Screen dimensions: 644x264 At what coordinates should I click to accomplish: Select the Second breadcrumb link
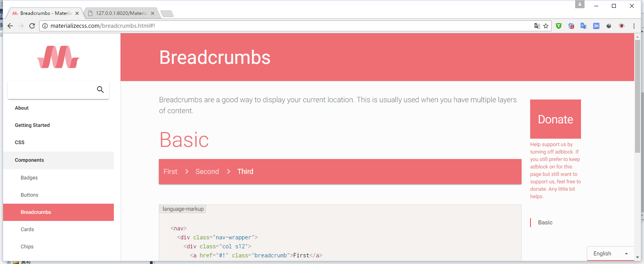(207, 172)
